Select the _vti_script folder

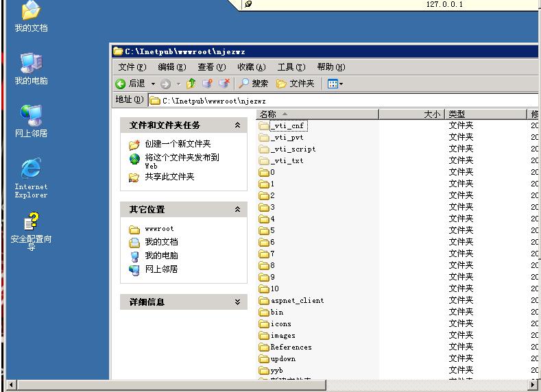(x=287, y=149)
